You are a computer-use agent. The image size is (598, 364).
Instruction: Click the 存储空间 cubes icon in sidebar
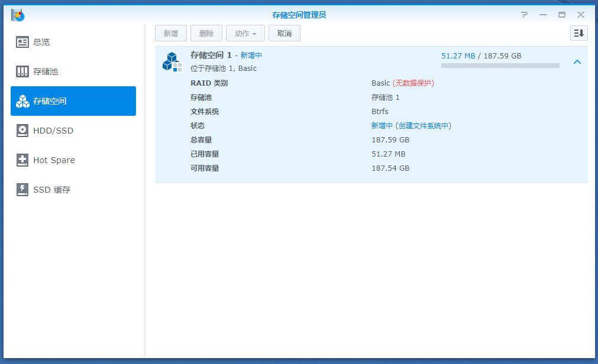click(x=22, y=101)
